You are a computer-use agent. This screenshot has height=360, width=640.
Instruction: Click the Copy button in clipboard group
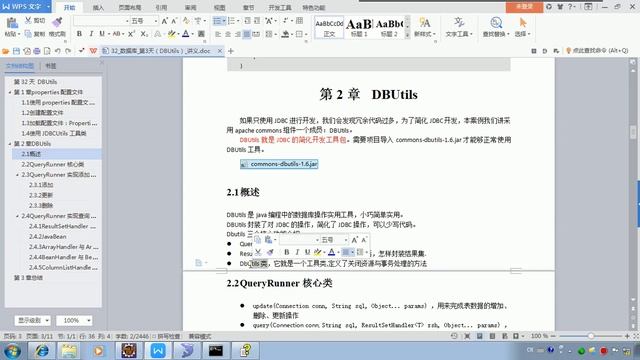(x=34, y=34)
